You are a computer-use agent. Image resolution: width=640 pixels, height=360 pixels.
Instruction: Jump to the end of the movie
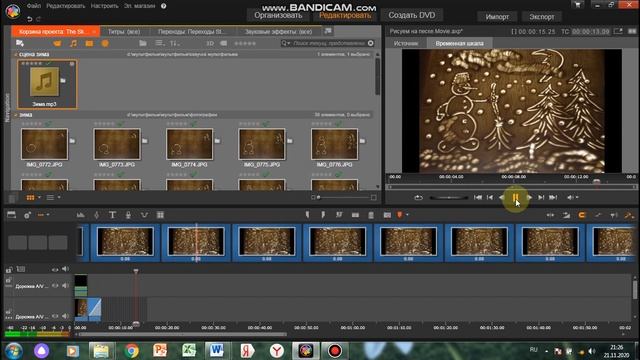pos(553,198)
